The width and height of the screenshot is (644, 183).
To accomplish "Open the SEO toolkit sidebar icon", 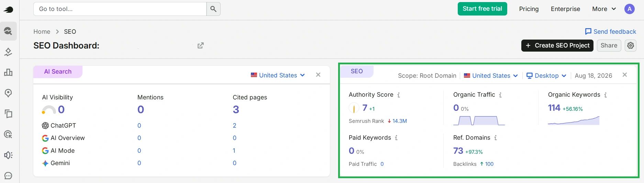I will click(8, 31).
